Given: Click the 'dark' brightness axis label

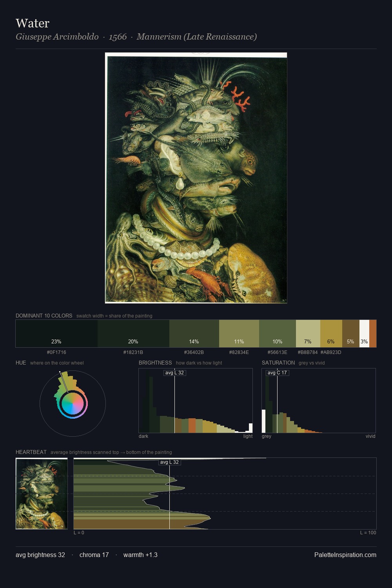Looking at the screenshot, I should (143, 436).
